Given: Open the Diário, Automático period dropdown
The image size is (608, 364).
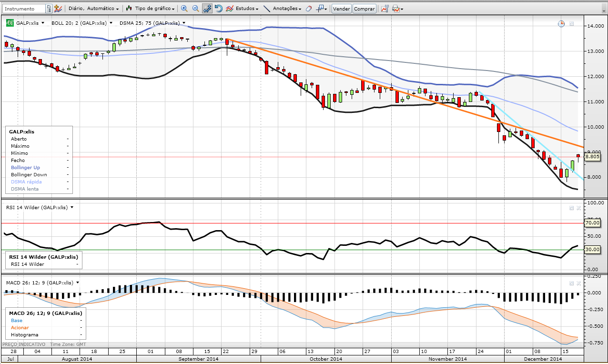Looking at the screenshot, I should click(93, 9).
